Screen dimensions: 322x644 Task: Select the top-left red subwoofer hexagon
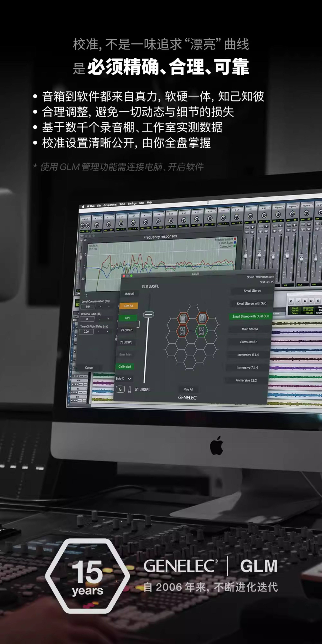coord(183,319)
